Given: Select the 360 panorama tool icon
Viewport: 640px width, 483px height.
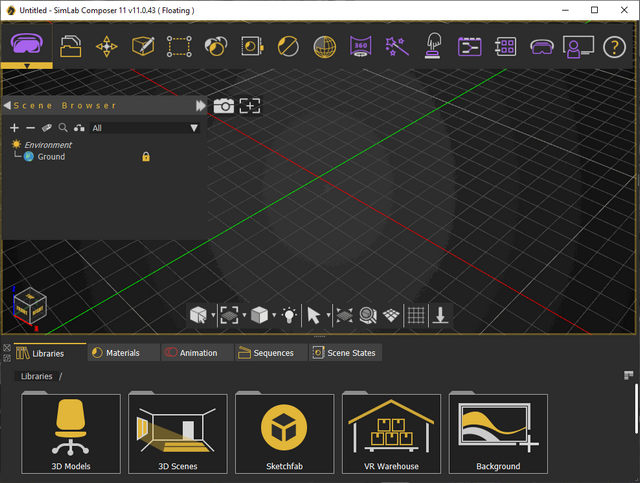Looking at the screenshot, I should (360, 47).
